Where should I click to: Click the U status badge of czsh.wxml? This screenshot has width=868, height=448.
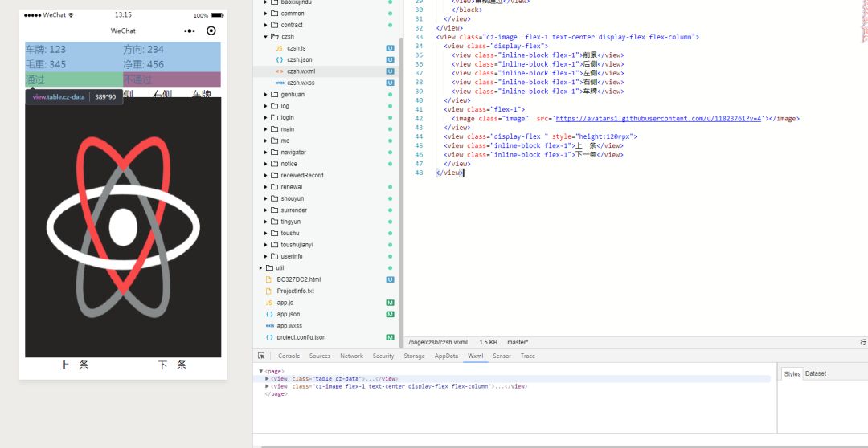click(390, 71)
